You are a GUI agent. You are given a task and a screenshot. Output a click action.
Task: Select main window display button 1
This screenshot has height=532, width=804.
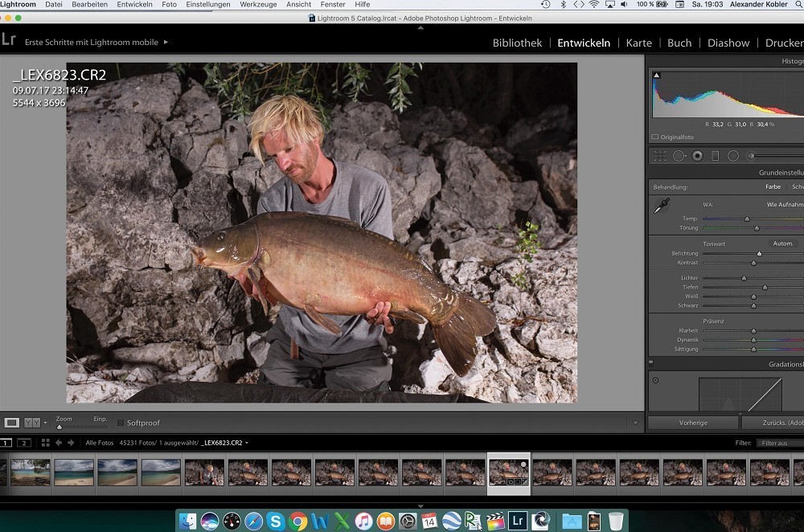tap(6, 443)
